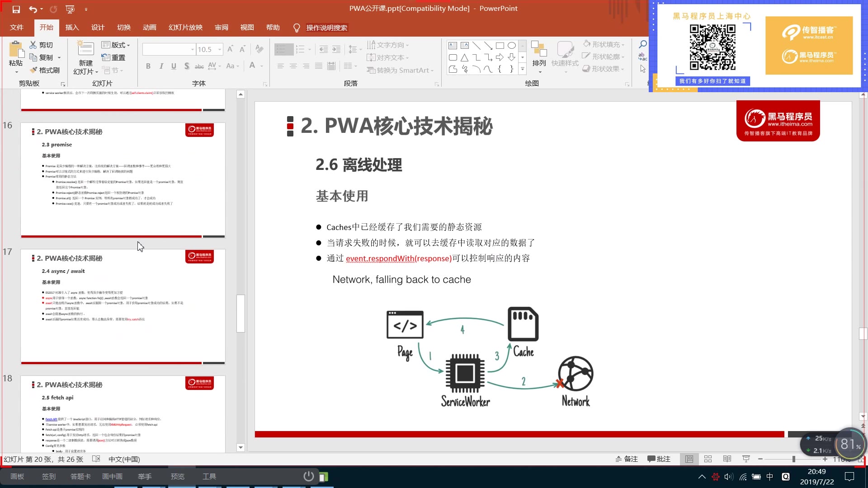
Task: Open the font name combo box
Action: [169, 49]
